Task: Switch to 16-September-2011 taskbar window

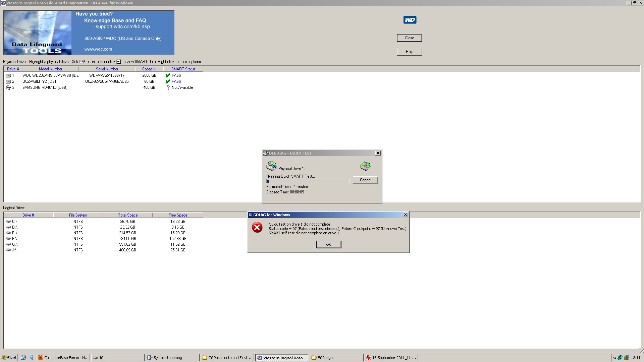Action: [391, 358]
